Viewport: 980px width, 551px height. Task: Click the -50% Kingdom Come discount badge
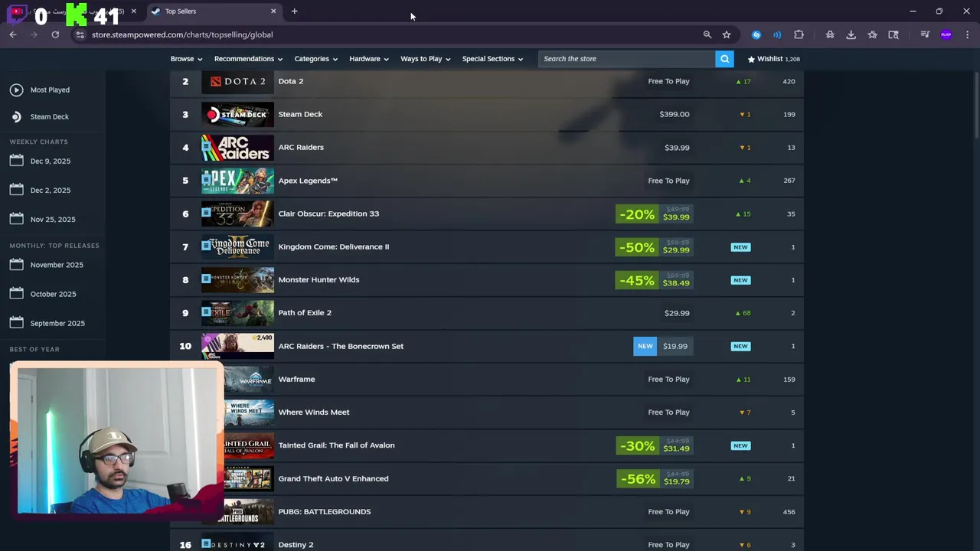[637, 247]
